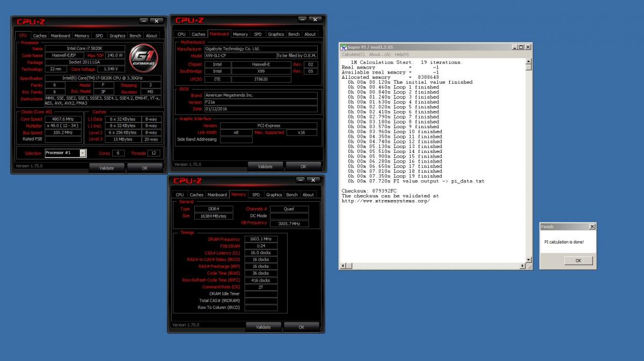This screenshot has height=361, width=644.
Task: Open Caches tab in CPU-Z processor window
Action: click(40, 36)
